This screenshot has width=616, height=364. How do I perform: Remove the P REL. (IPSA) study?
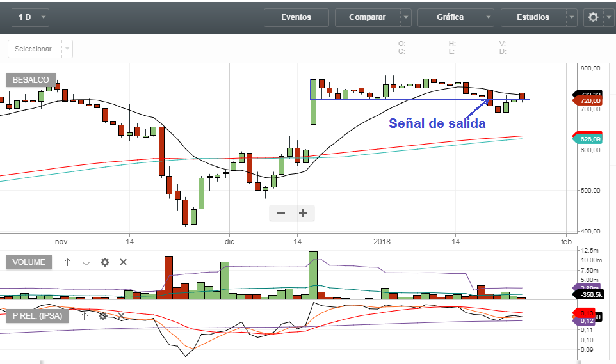[x=121, y=316]
